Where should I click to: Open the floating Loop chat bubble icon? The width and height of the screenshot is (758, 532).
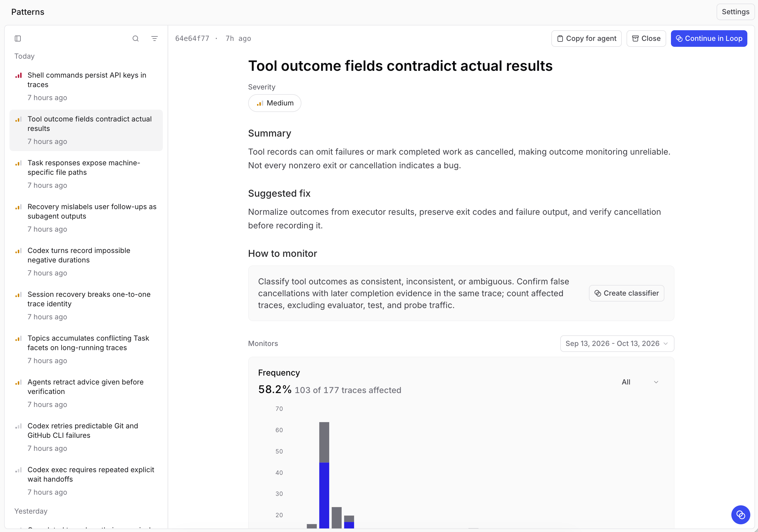tap(741, 515)
